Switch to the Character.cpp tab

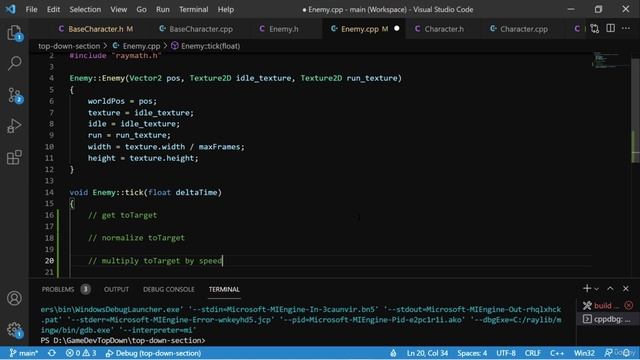tap(520, 29)
